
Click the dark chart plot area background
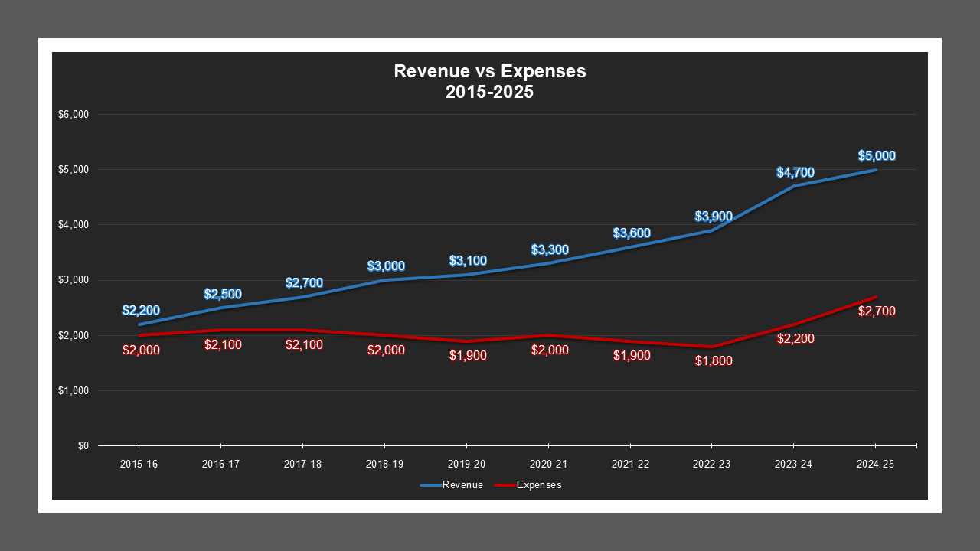click(306, 153)
